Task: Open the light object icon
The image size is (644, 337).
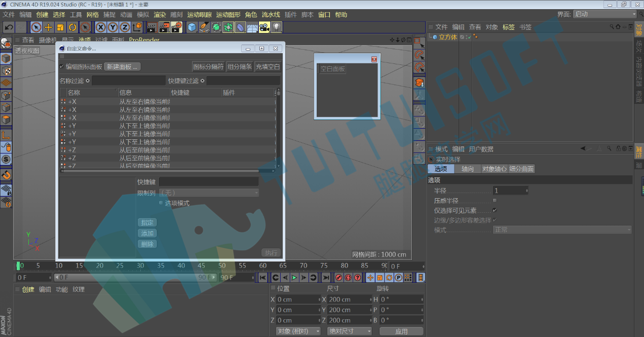Action: pos(277,27)
